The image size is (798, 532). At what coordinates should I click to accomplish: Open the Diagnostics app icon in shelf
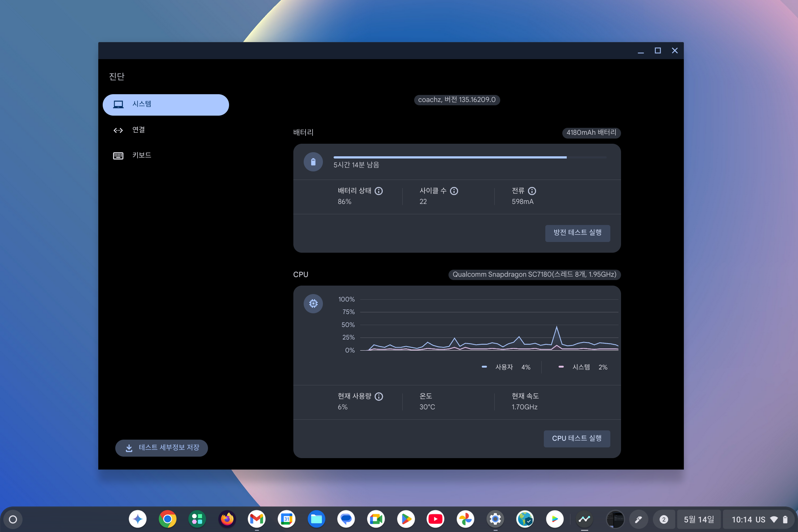pyautogui.click(x=584, y=519)
